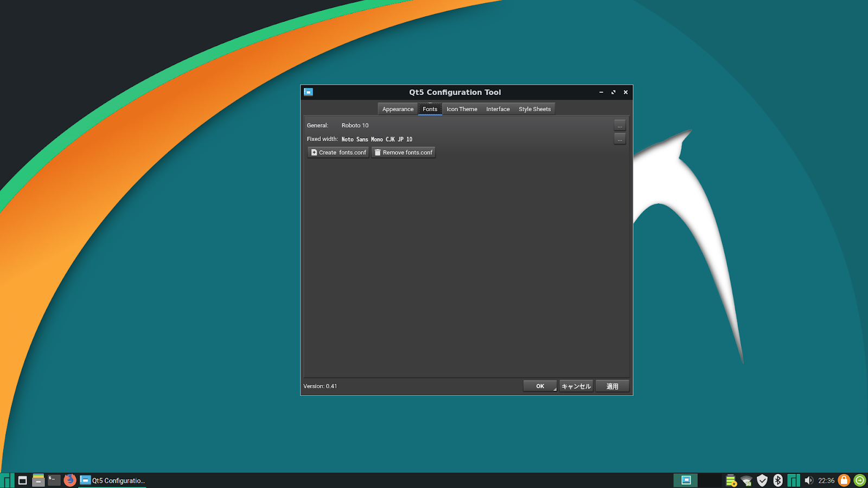Image resolution: width=868 pixels, height=488 pixels.
Task: Choose the General font with the ... button
Action: tap(620, 125)
